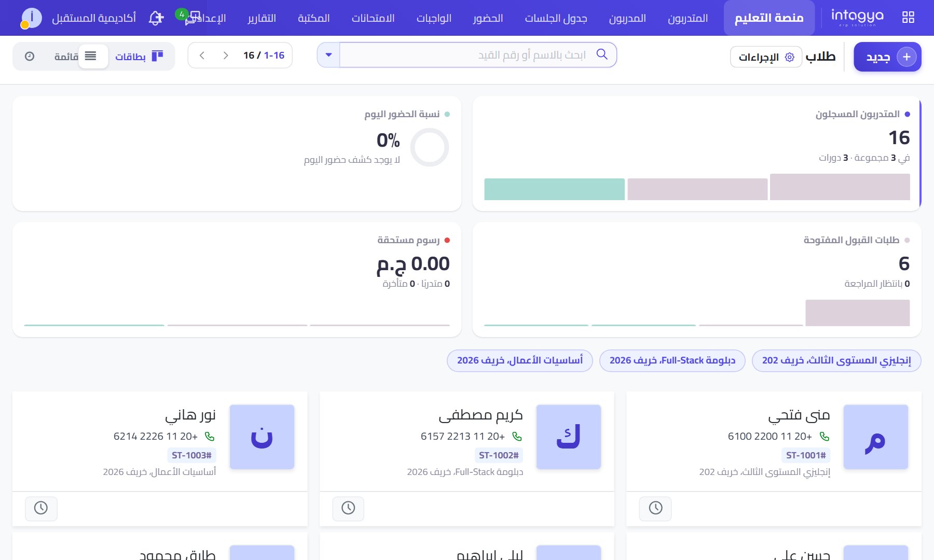
Task: Open company switcher أكاديمية المستقبل
Action: pos(94,18)
